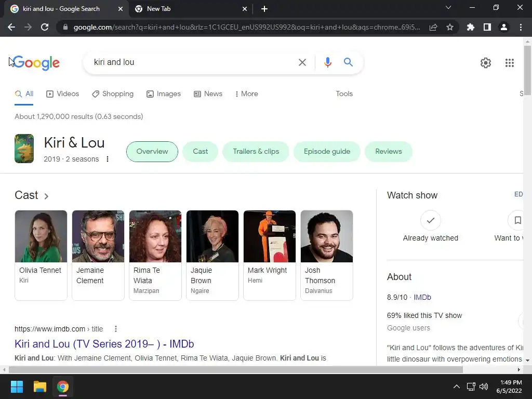Open Jaquie Brown cast card
Image resolution: width=532 pixels, height=399 pixels.
point(212,255)
